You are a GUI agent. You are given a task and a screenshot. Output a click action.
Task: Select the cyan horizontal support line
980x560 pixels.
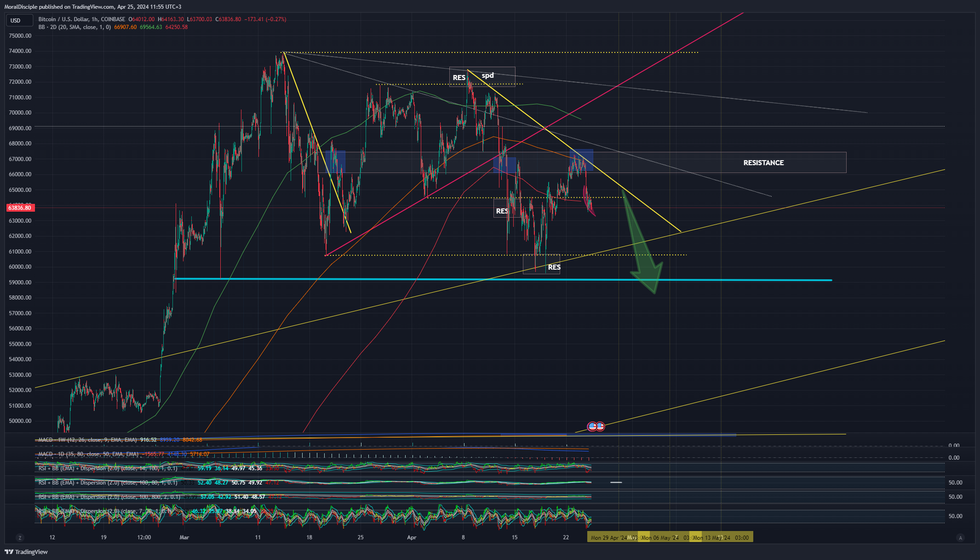(503, 279)
